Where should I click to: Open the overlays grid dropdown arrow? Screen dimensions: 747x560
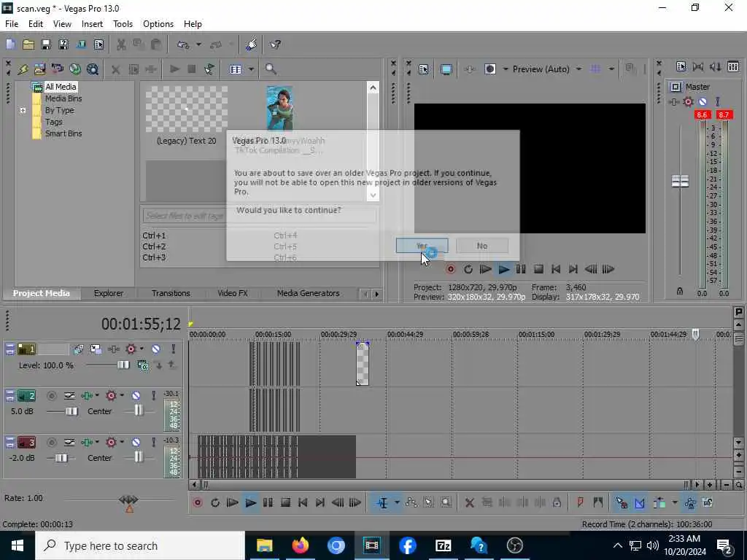(x=611, y=69)
